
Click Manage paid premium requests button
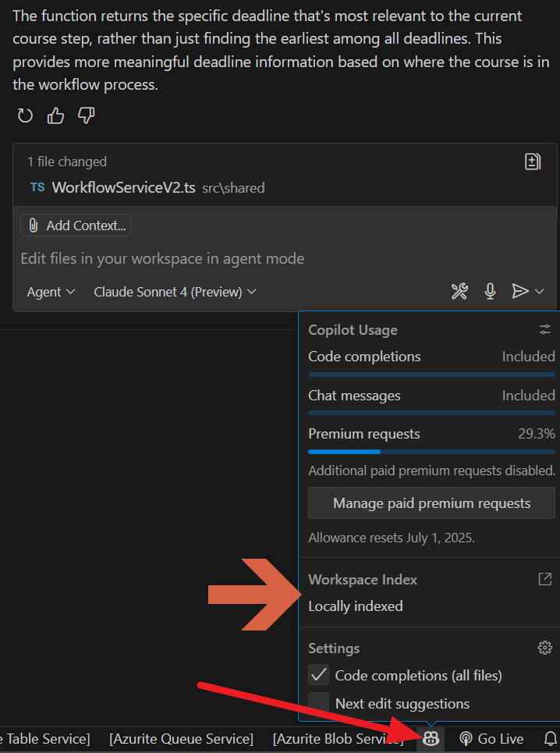[x=431, y=503]
